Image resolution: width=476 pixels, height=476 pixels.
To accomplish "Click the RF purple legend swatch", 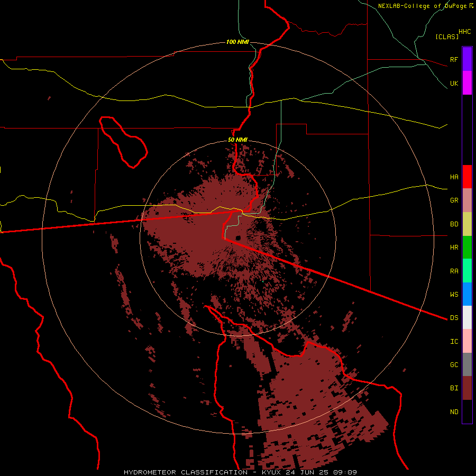I will pos(467,59).
